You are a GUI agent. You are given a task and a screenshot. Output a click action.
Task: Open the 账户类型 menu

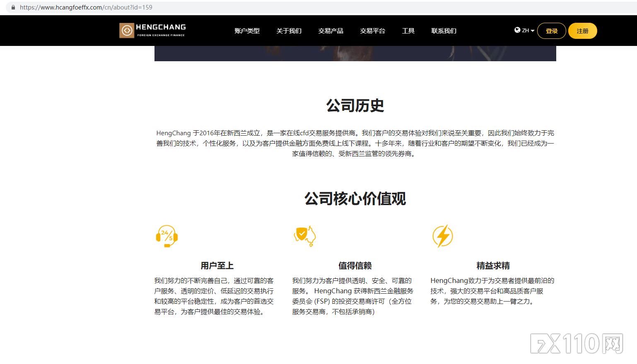(x=247, y=31)
